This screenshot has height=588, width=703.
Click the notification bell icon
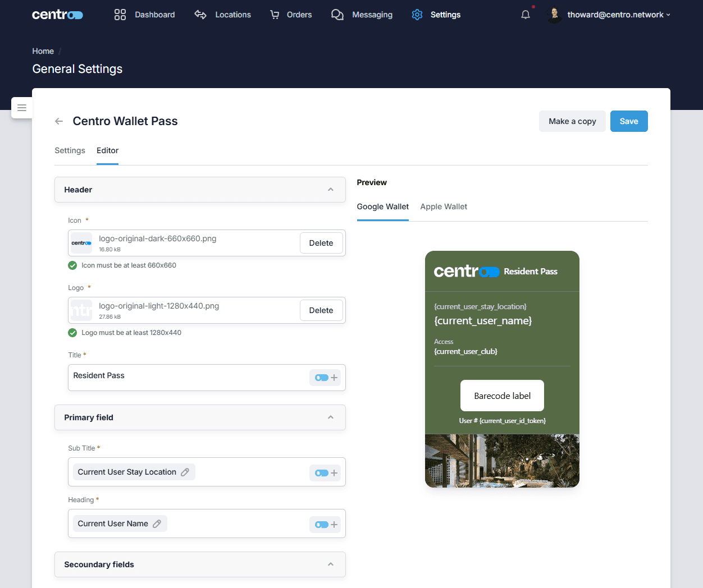pyautogui.click(x=525, y=15)
